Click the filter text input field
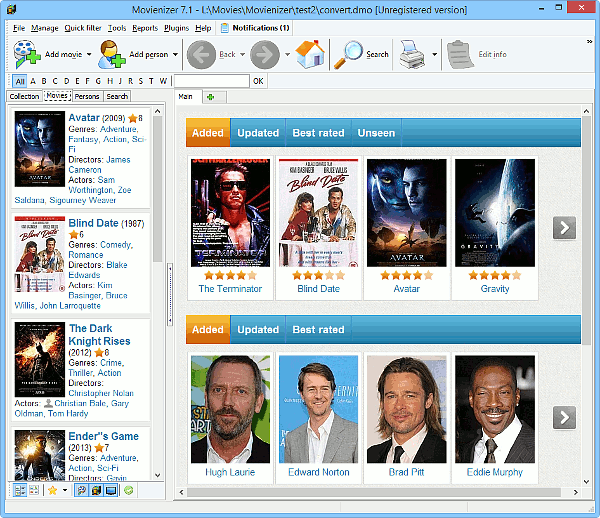600x518 pixels. click(212, 81)
